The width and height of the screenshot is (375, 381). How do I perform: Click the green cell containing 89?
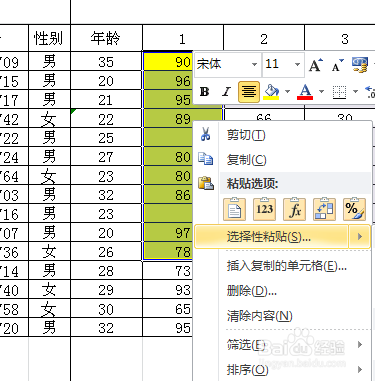click(x=168, y=118)
